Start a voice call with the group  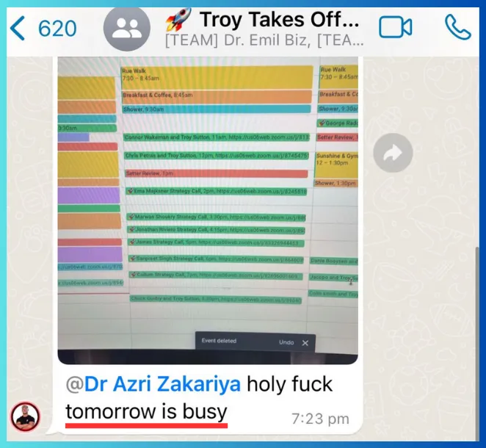pos(458,27)
